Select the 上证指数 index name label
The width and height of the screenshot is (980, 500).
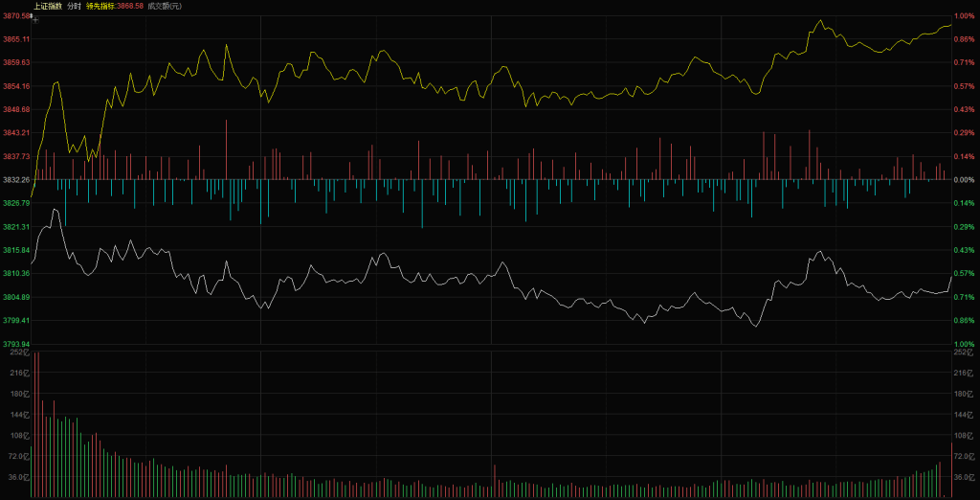pyautogui.click(x=48, y=6)
